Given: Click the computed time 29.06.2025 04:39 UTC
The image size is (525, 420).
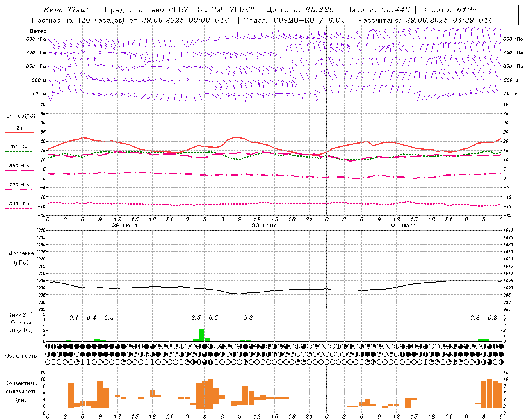Looking at the screenshot, I should click(449, 20).
